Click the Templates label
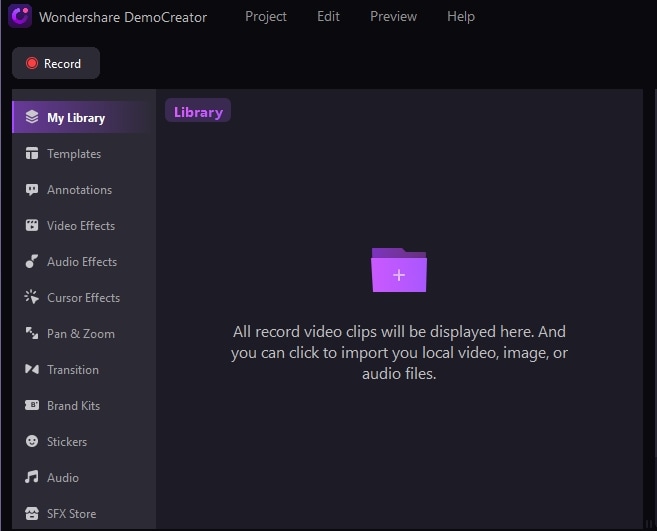Viewport: 657px width, 531px height. point(74,154)
